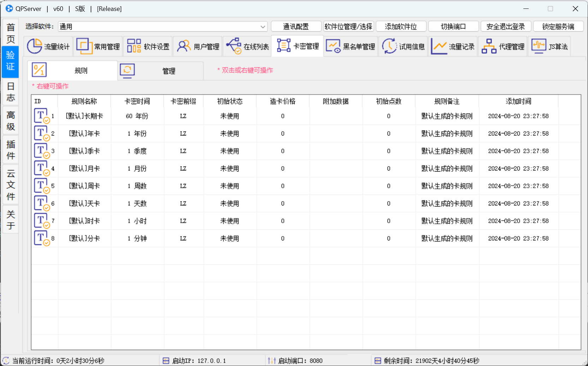The width and height of the screenshot is (588, 366).
Task: Open the 流量记录 traffic record panel
Action: [453, 46]
